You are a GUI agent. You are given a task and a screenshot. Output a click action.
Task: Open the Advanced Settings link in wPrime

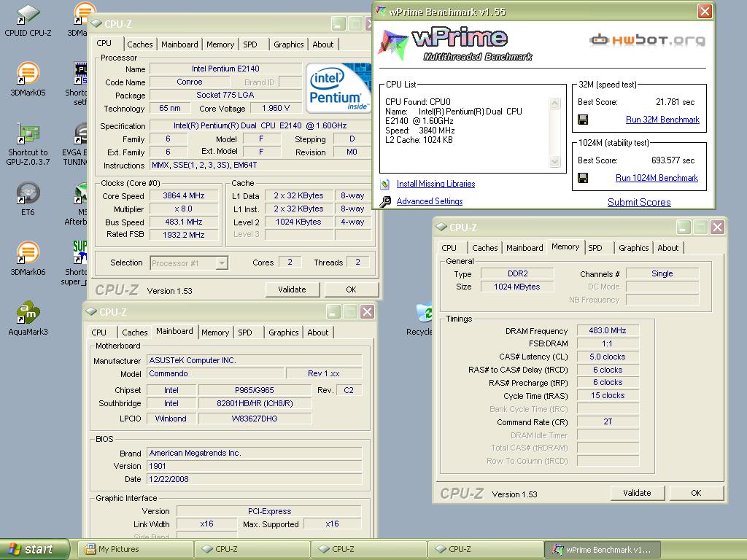(x=429, y=201)
